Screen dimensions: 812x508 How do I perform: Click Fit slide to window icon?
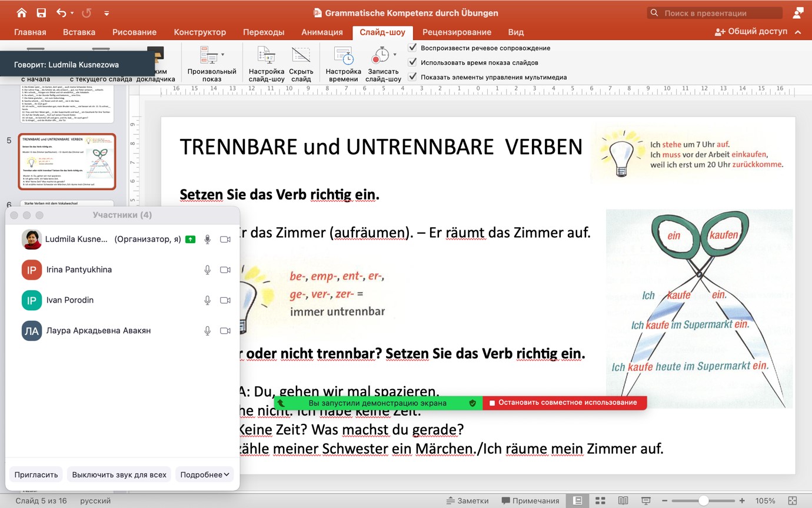[x=793, y=501]
